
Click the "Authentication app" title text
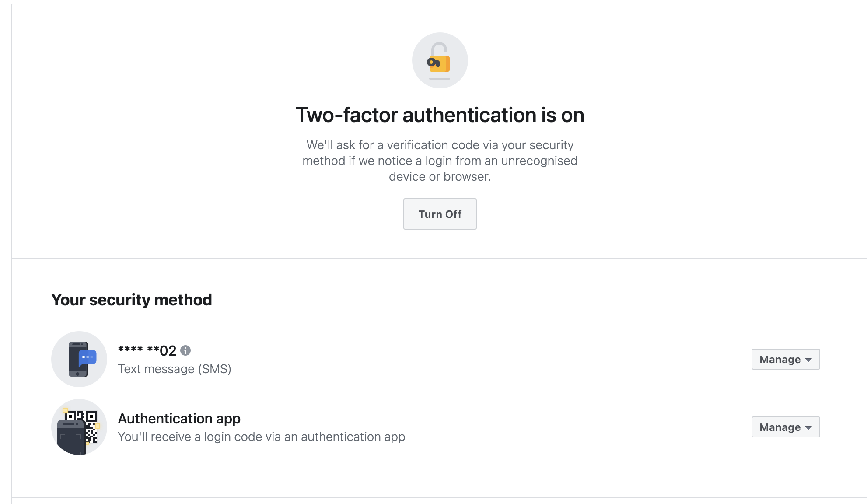[x=179, y=418]
